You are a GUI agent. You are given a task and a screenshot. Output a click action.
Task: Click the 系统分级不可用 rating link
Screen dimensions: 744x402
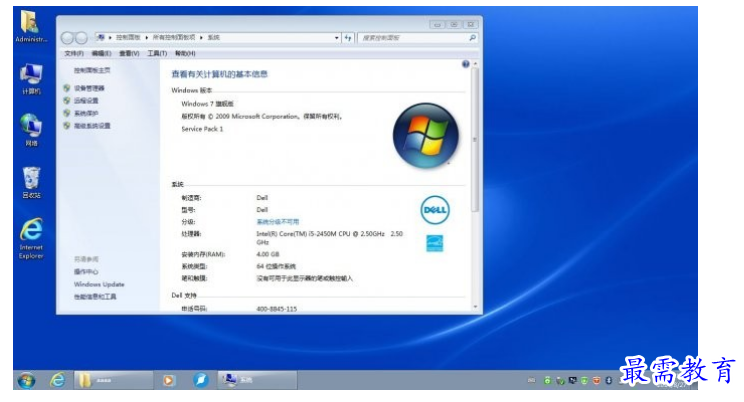tap(278, 222)
